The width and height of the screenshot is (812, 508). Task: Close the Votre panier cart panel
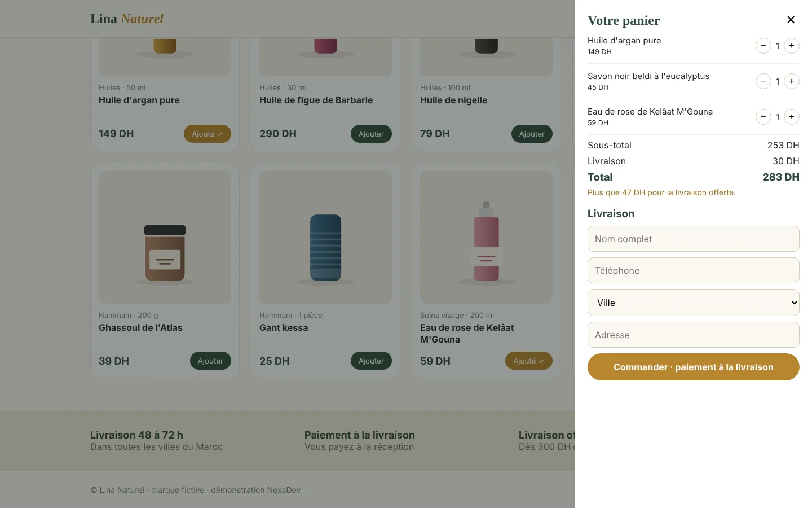pos(791,20)
